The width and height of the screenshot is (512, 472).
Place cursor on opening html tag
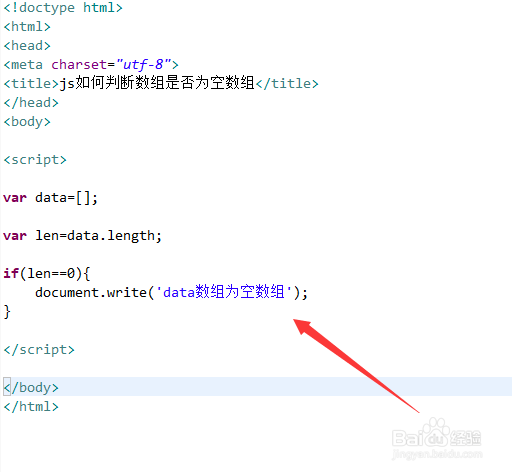coord(27,26)
